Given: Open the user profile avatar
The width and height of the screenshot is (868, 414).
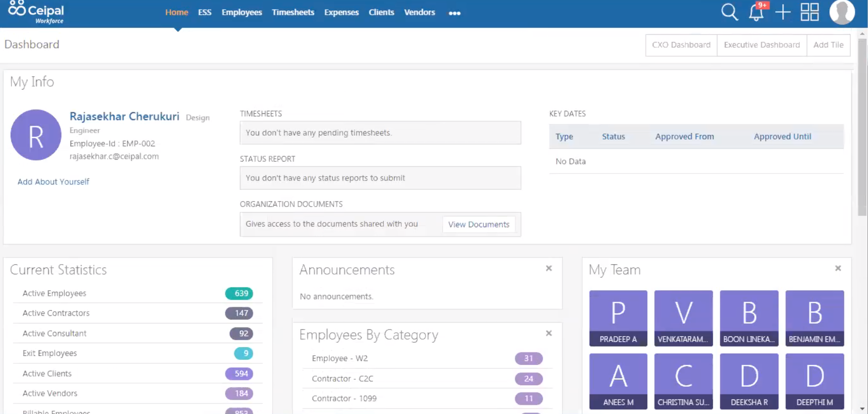Looking at the screenshot, I should click(842, 12).
